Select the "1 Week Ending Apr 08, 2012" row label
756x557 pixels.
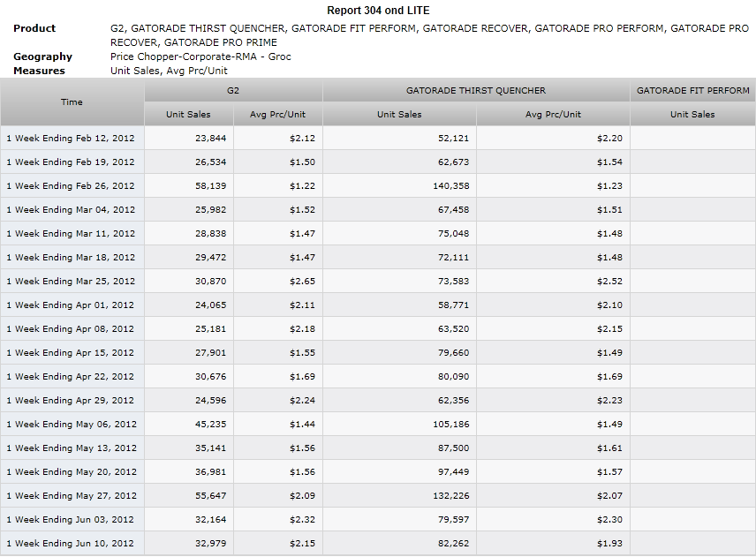(70, 329)
